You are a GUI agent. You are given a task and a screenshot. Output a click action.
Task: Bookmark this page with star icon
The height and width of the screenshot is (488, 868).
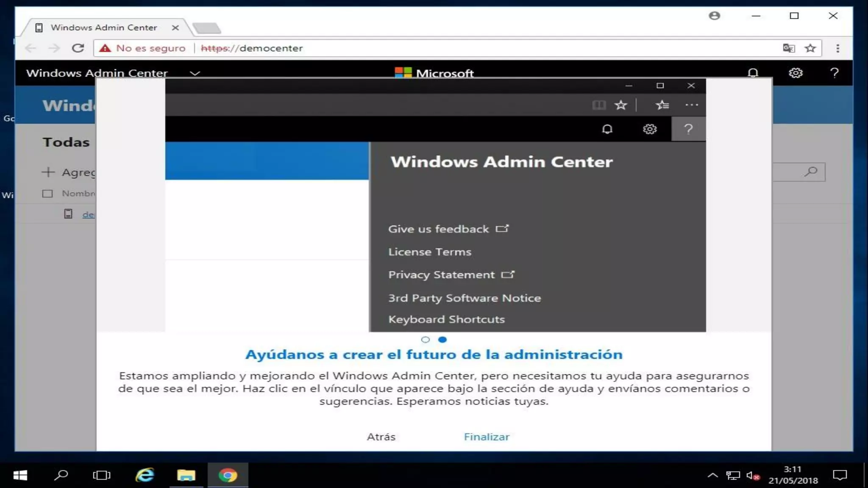[810, 48]
